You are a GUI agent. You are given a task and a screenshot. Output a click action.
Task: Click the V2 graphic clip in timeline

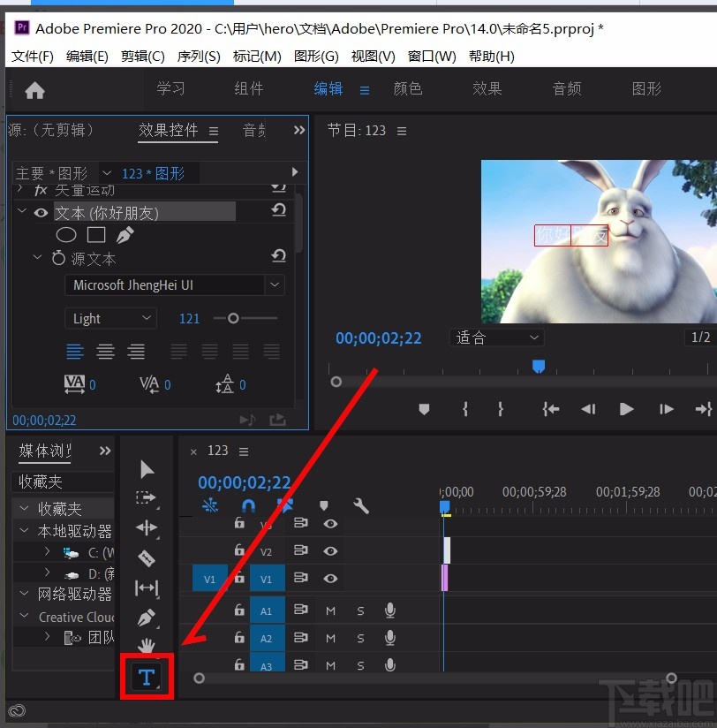(x=447, y=550)
